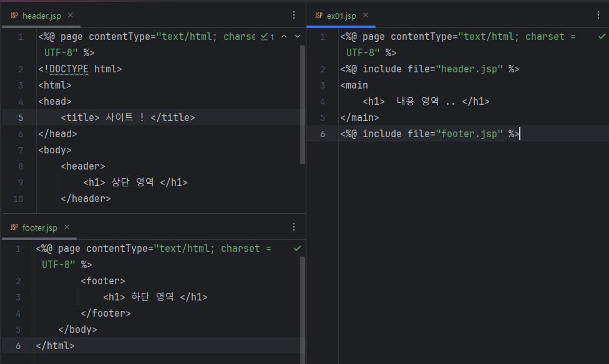The width and height of the screenshot is (609, 364).
Task: Switch to the header.jsp tab
Action: click(x=42, y=16)
